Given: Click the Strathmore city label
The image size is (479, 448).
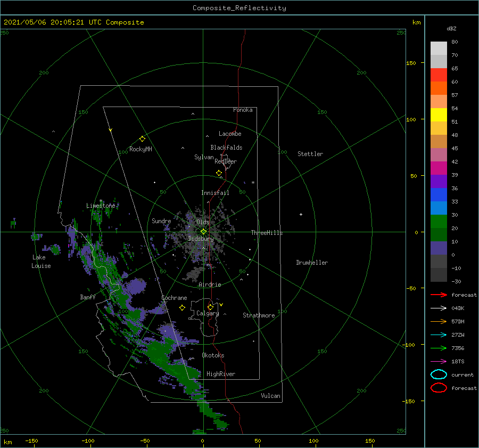Looking at the screenshot, I should click(259, 315).
